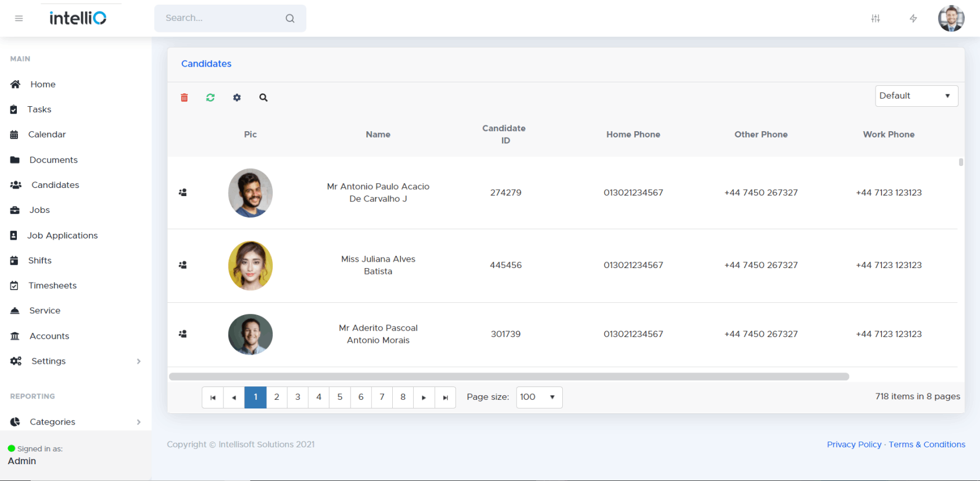Click the magnifier icon in candidates toolbar
Viewport: 980px width, 481px height.
click(x=263, y=97)
